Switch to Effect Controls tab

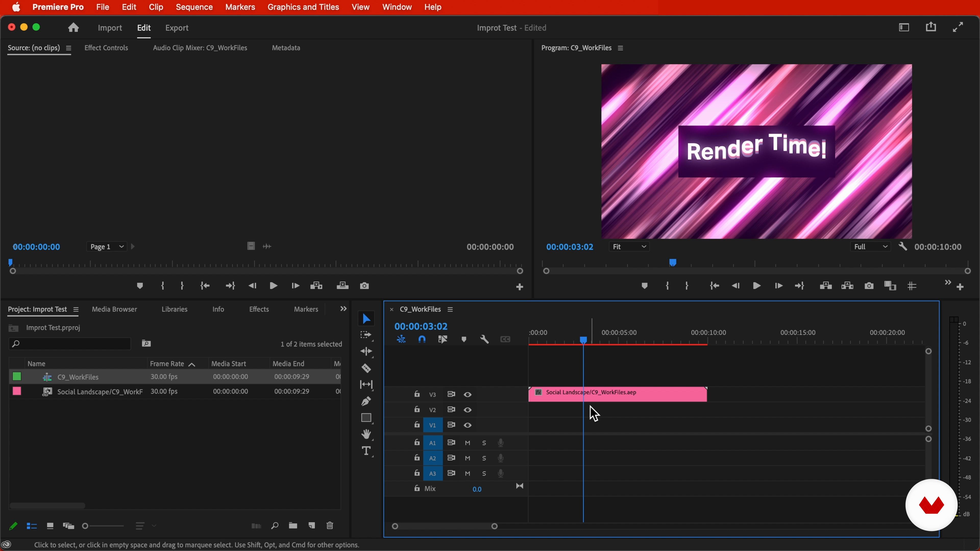pyautogui.click(x=106, y=48)
